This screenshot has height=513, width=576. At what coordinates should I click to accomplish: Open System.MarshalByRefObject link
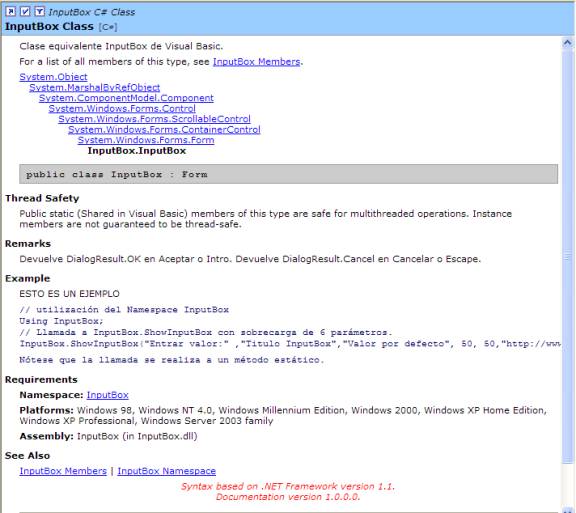pyautogui.click(x=94, y=87)
